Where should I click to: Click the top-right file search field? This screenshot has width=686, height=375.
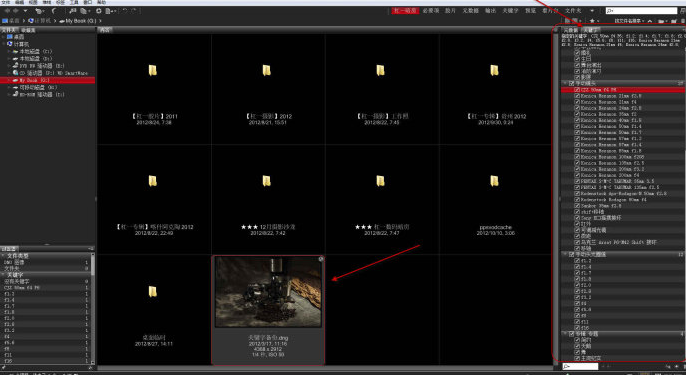[641, 11]
